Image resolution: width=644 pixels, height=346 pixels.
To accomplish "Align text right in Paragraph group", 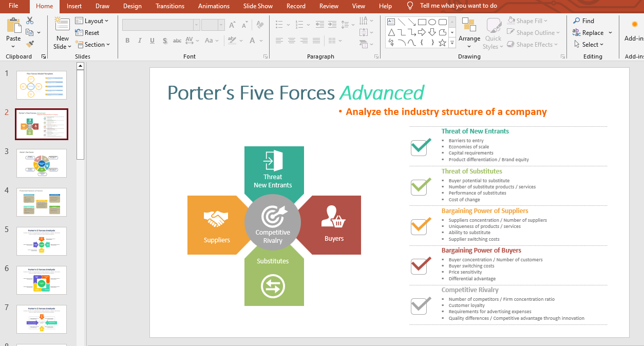I will [x=304, y=41].
